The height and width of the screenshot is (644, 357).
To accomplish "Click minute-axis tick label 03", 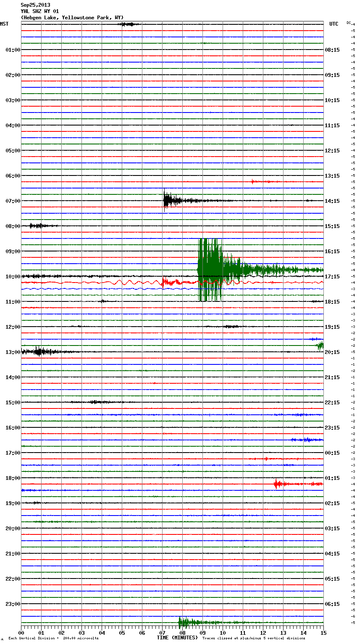I will [81, 633].
